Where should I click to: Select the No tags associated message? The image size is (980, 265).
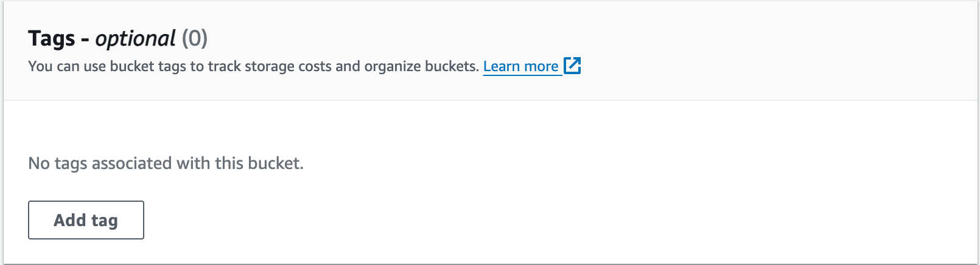coord(166,163)
